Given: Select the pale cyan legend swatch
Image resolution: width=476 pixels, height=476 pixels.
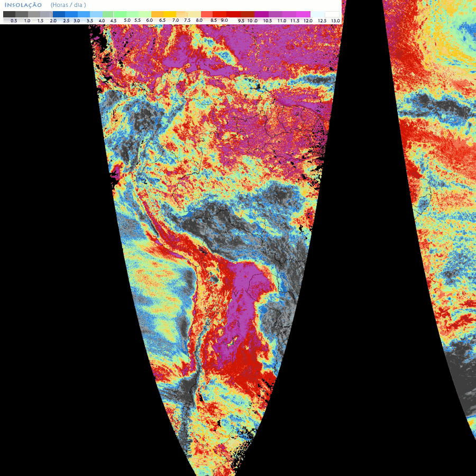Looking at the screenshot, I should pos(318,14).
